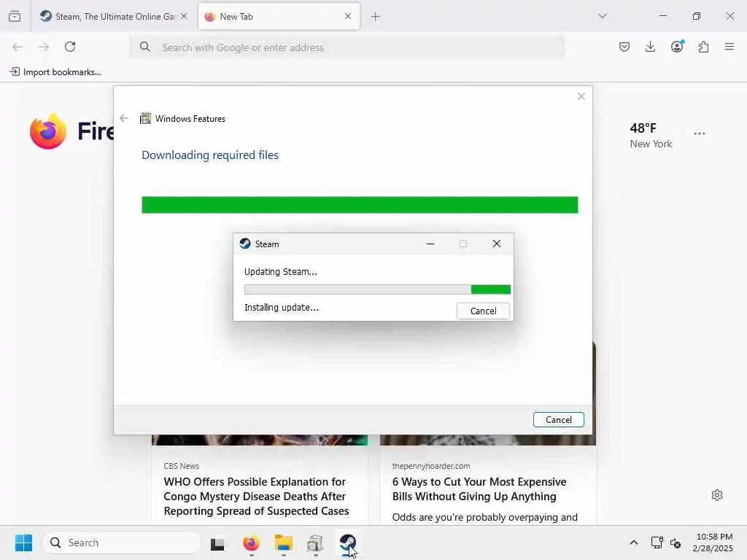The height and width of the screenshot is (560, 747).
Task: Open Task View from the taskbar
Action: point(218,542)
